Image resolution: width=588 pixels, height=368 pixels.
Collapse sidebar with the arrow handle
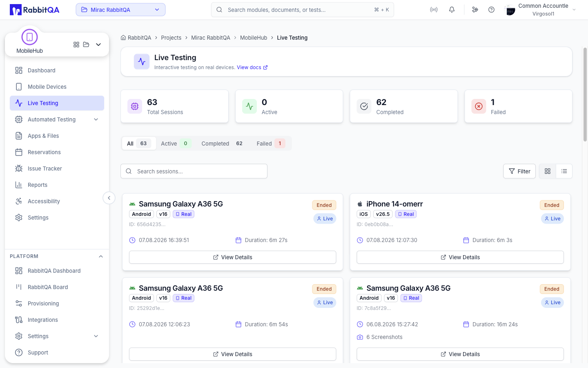[x=109, y=198]
